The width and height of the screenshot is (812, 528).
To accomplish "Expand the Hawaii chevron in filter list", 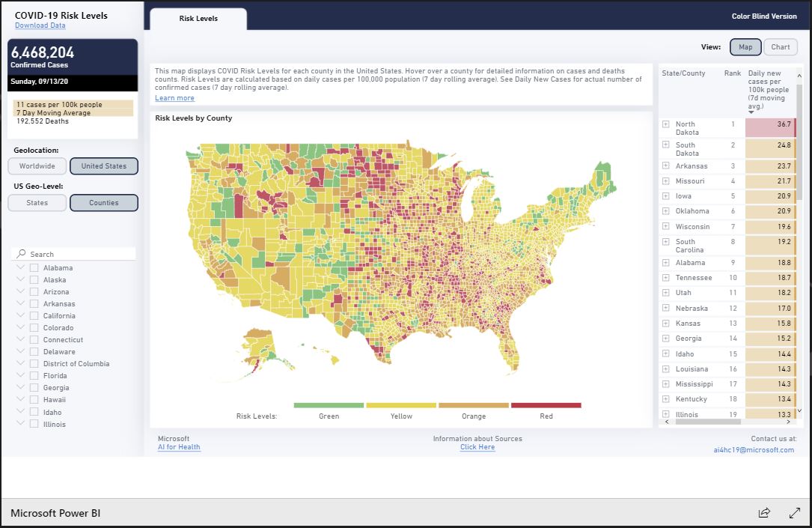I will point(20,400).
